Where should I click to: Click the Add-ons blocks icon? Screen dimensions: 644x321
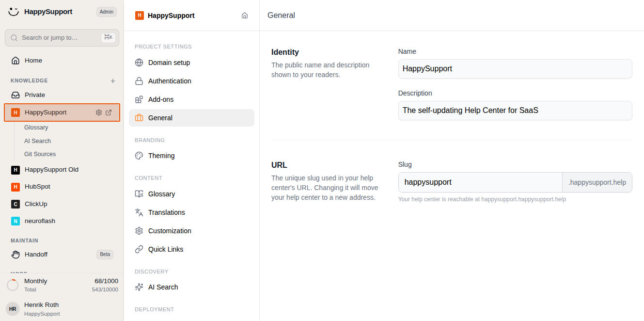tap(139, 99)
